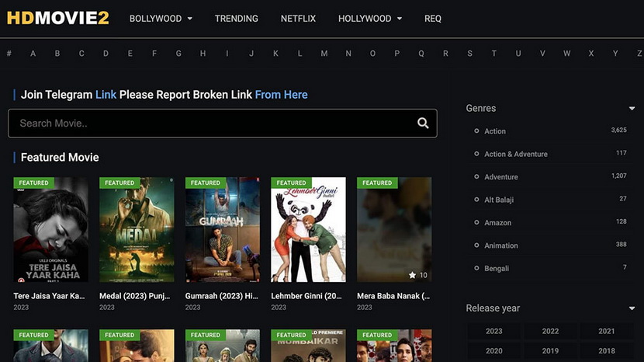Filter by release year 2022
This screenshot has width=644, height=362.
(550, 331)
